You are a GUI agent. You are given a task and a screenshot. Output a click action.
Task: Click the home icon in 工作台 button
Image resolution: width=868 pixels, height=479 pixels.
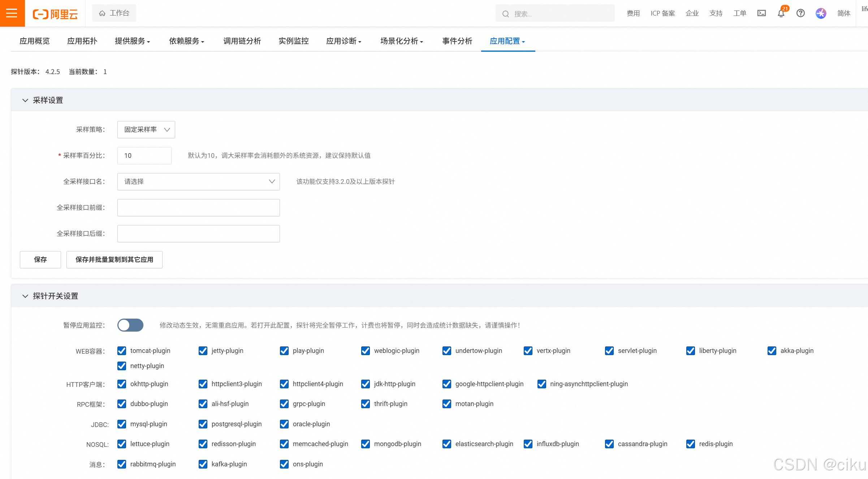102,13
